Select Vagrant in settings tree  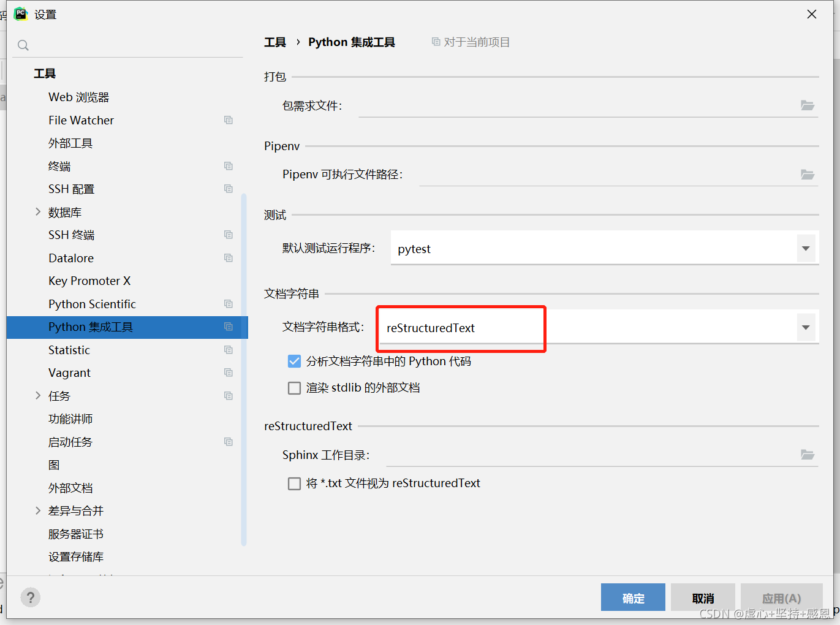tap(70, 373)
